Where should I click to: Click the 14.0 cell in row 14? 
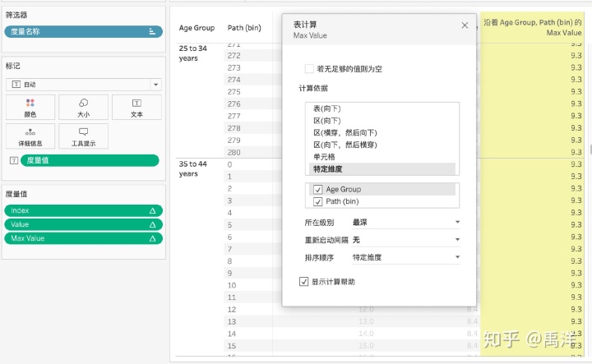tap(366, 334)
